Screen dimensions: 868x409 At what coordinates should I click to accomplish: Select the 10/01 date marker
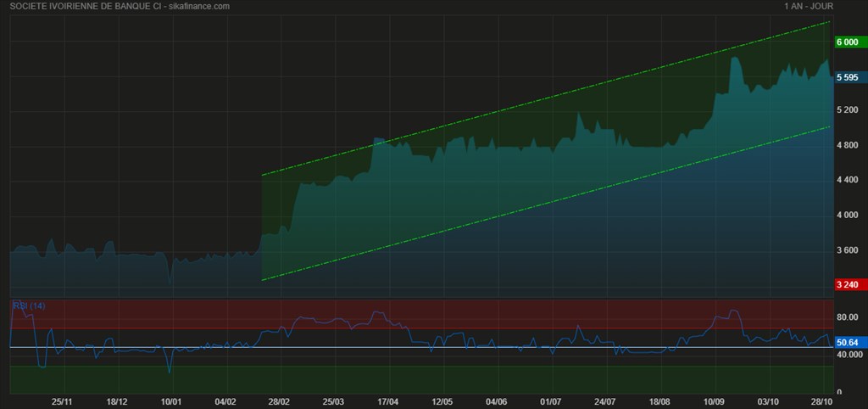tap(172, 401)
